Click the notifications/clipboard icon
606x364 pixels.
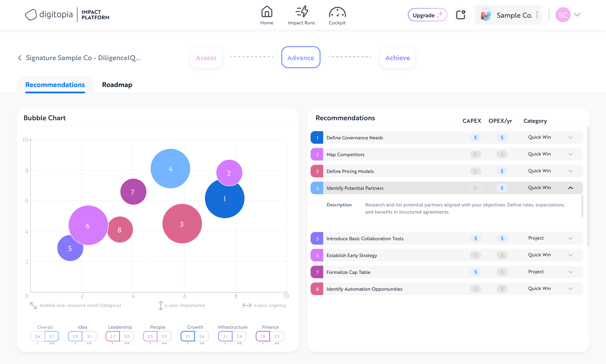pos(460,15)
